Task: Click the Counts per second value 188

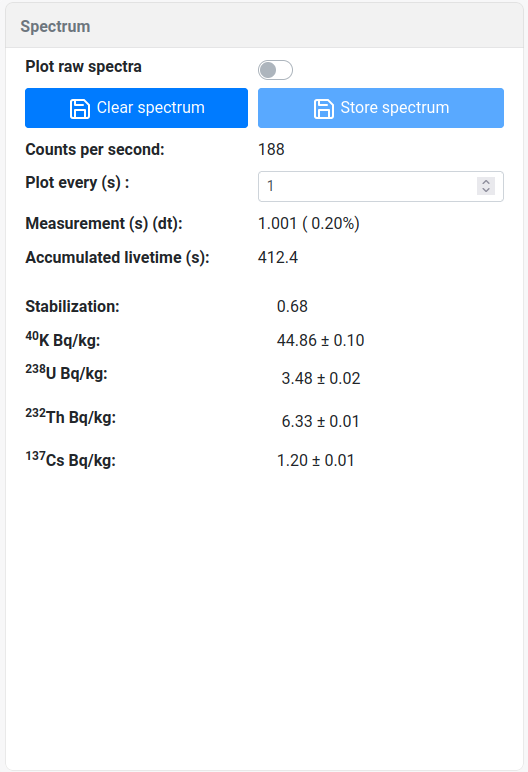Action: tap(271, 149)
